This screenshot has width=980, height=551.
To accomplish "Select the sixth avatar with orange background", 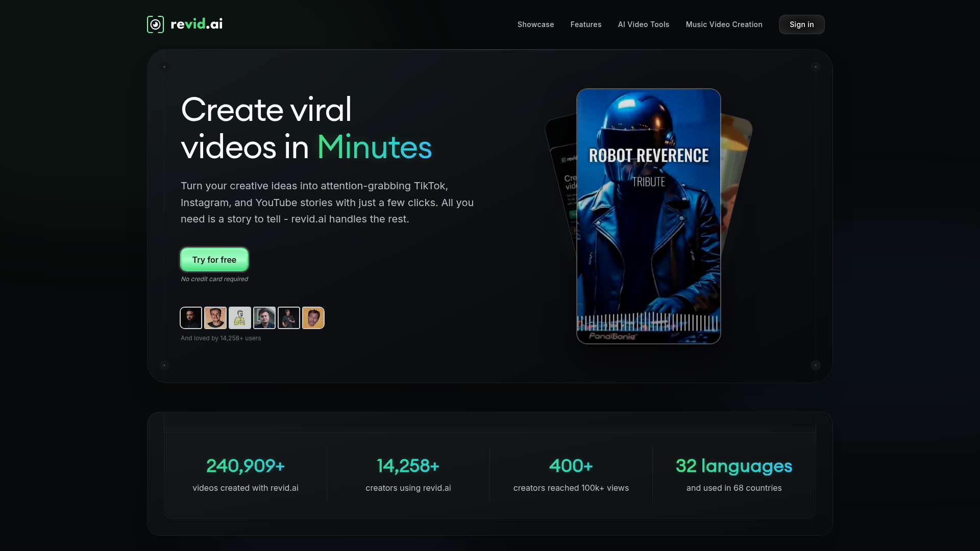I will [x=313, y=318].
